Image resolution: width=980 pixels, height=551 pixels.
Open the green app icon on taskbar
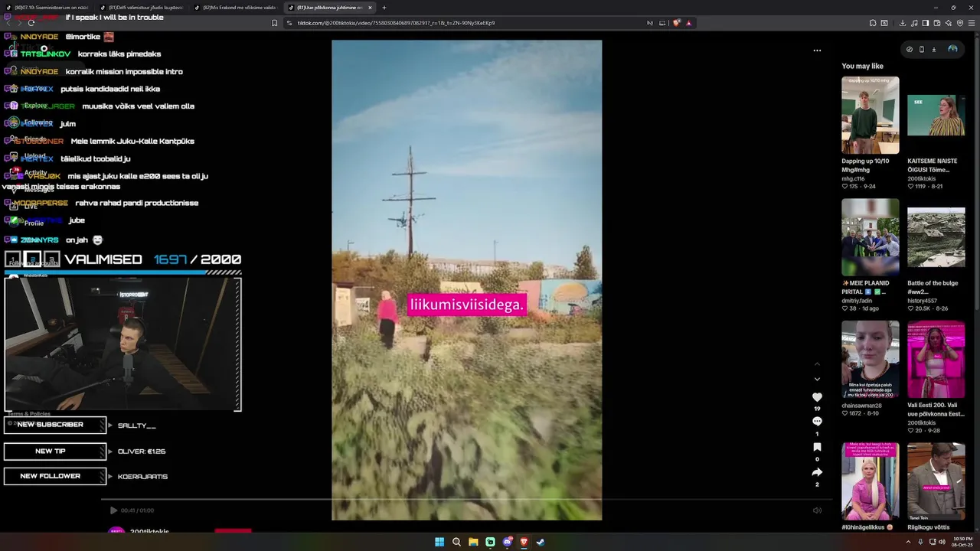coord(490,542)
